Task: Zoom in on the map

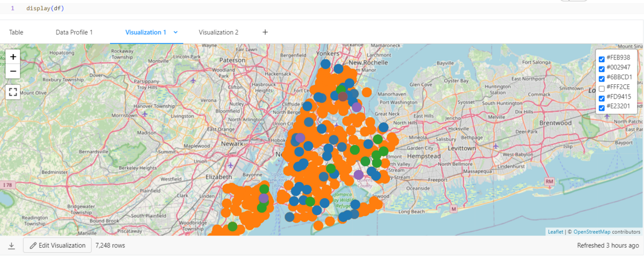Action: tap(13, 57)
